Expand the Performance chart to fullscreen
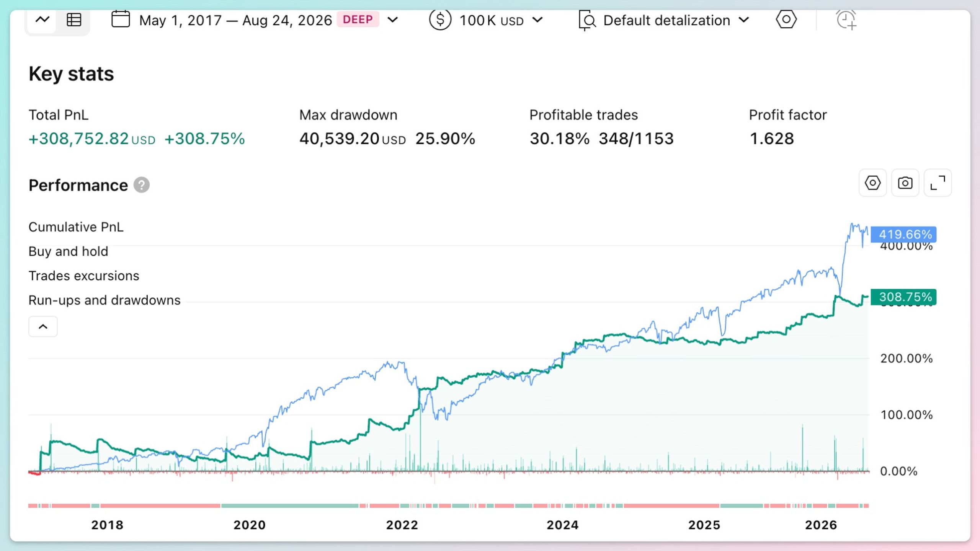 pos(938,183)
